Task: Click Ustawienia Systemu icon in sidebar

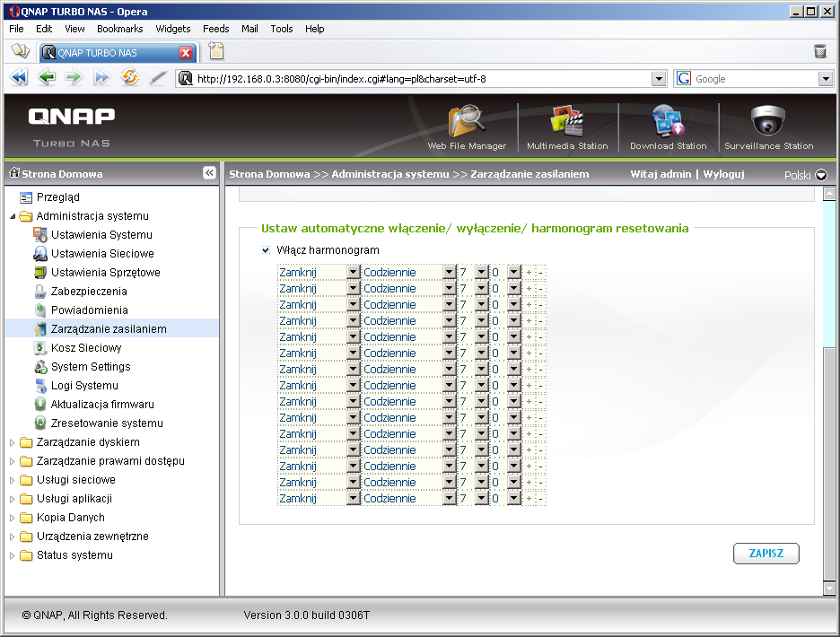Action: (x=40, y=235)
